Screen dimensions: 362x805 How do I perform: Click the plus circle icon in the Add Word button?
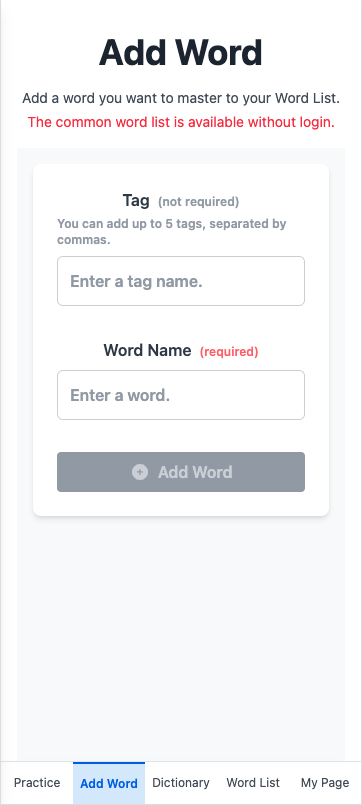[140, 472]
